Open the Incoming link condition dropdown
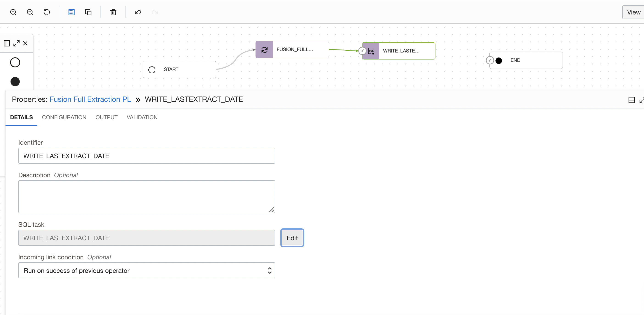 269,270
